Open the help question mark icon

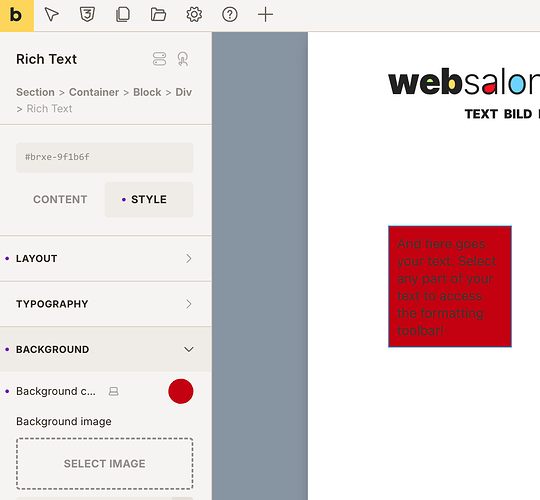click(230, 15)
